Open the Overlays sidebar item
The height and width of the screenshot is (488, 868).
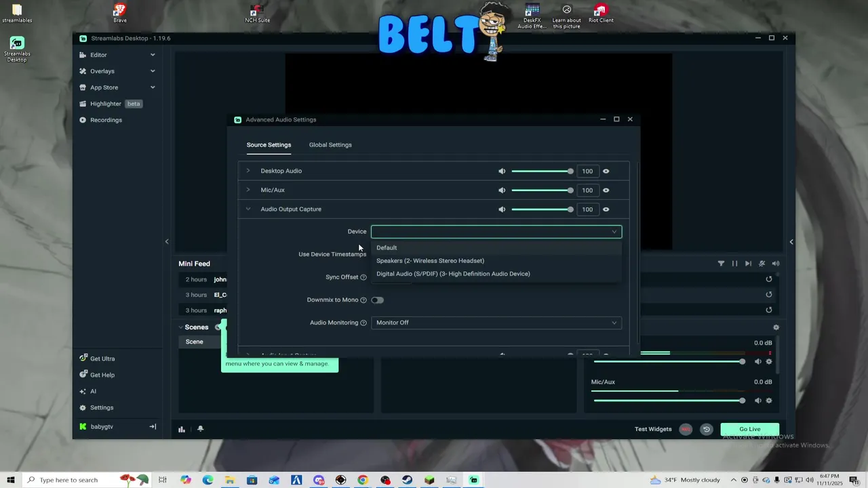pos(102,71)
